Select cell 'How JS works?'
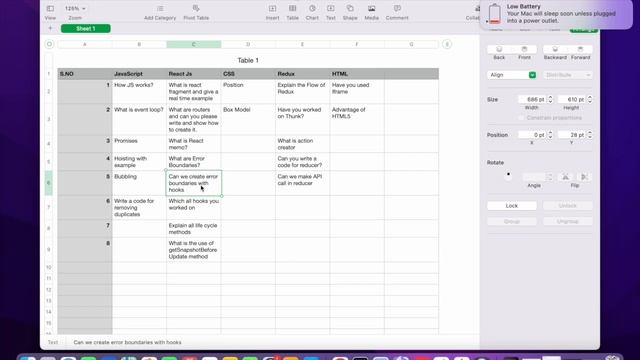640x360 pixels. (x=139, y=91)
